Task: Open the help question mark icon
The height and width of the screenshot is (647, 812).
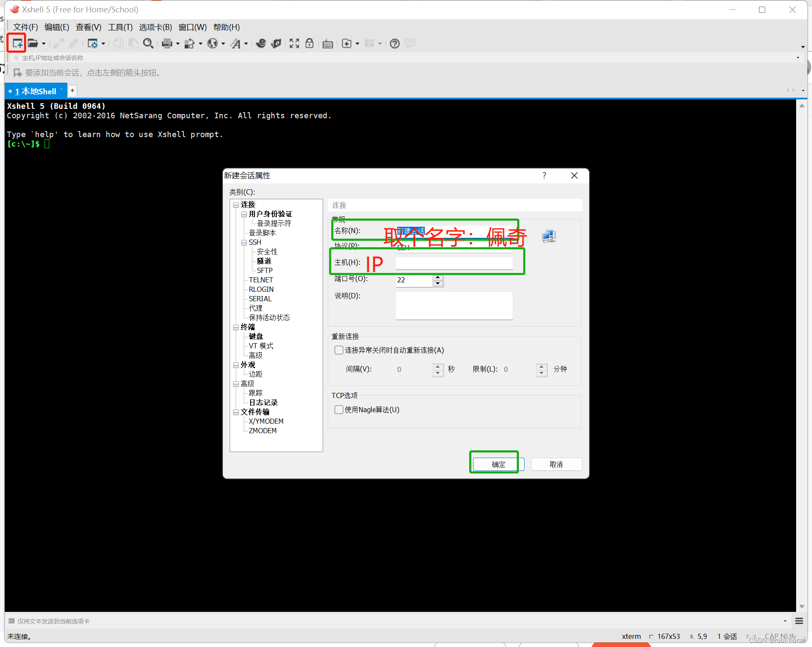Action: click(395, 43)
